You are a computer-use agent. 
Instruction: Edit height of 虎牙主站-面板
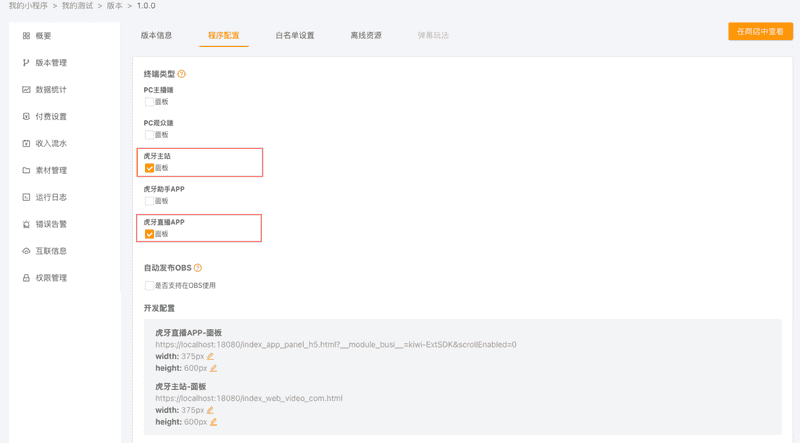coord(213,422)
